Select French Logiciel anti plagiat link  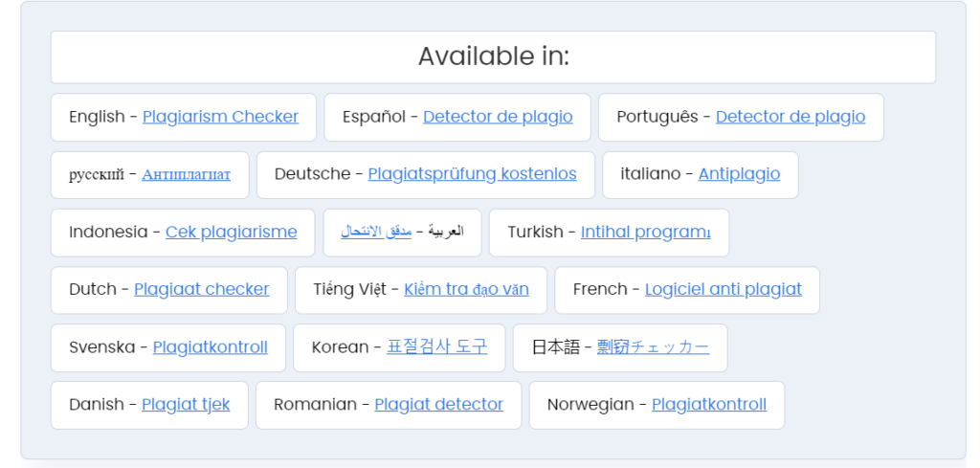723,289
